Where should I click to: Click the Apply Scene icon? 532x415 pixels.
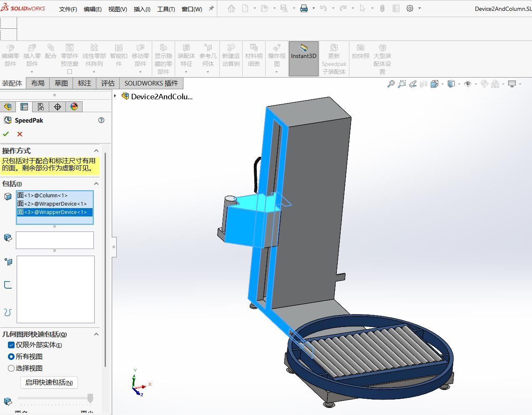(495, 84)
